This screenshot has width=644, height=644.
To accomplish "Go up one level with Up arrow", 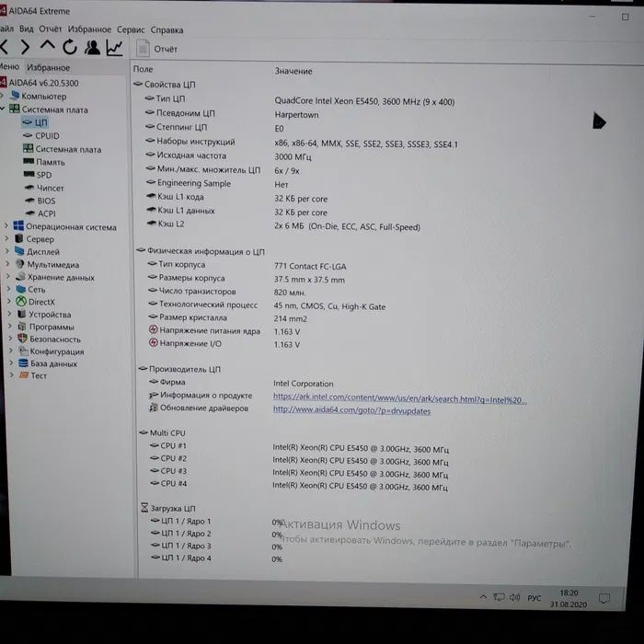I will tap(48, 45).
